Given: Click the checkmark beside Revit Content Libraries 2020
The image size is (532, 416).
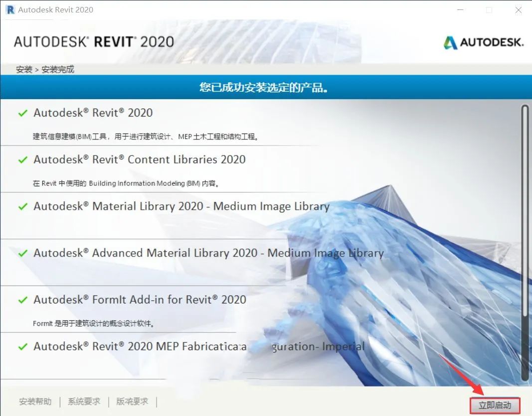Looking at the screenshot, I should coord(23,160).
